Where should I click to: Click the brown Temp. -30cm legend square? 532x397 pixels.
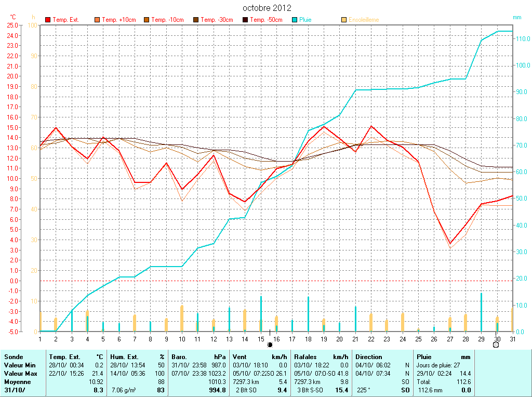pyautogui.click(x=196, y=20)
